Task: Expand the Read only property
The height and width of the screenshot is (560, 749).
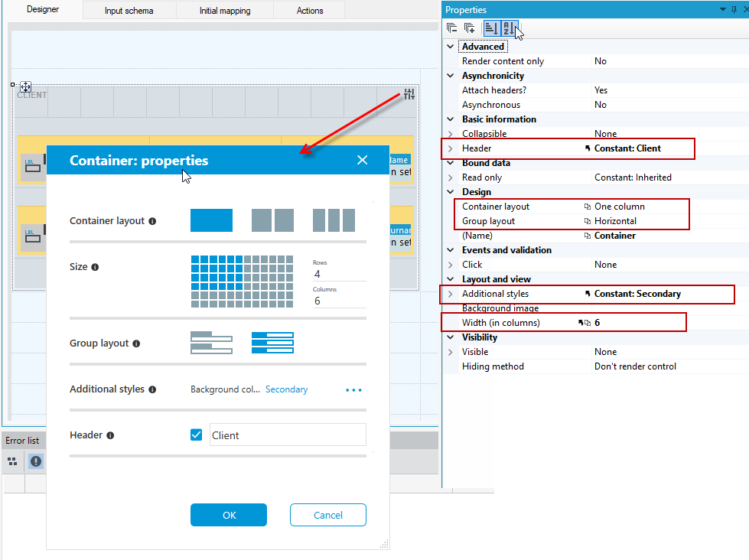Action: (x=450, y=177)
